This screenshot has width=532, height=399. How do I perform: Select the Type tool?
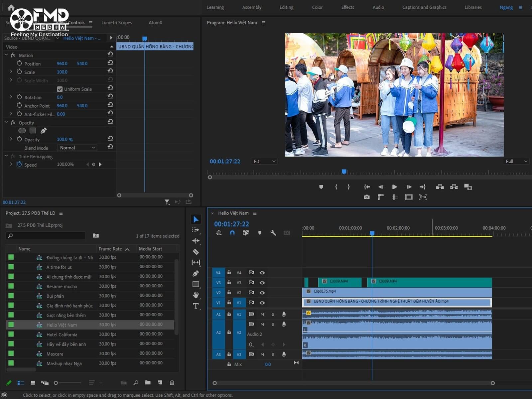pyautogui.click(x=196, y=306)
